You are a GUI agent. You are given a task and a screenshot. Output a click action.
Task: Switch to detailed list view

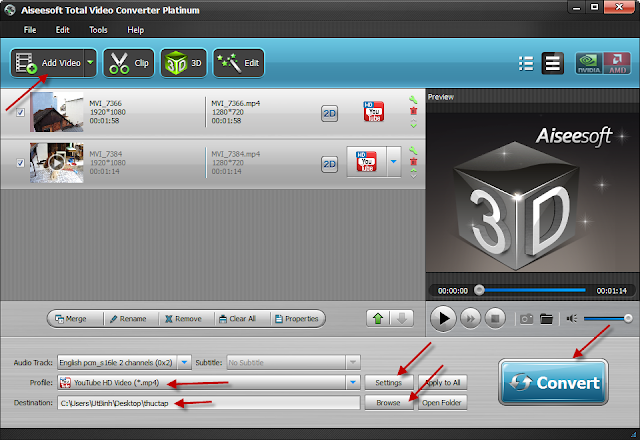pyautogui.click(x=552, y=63)
